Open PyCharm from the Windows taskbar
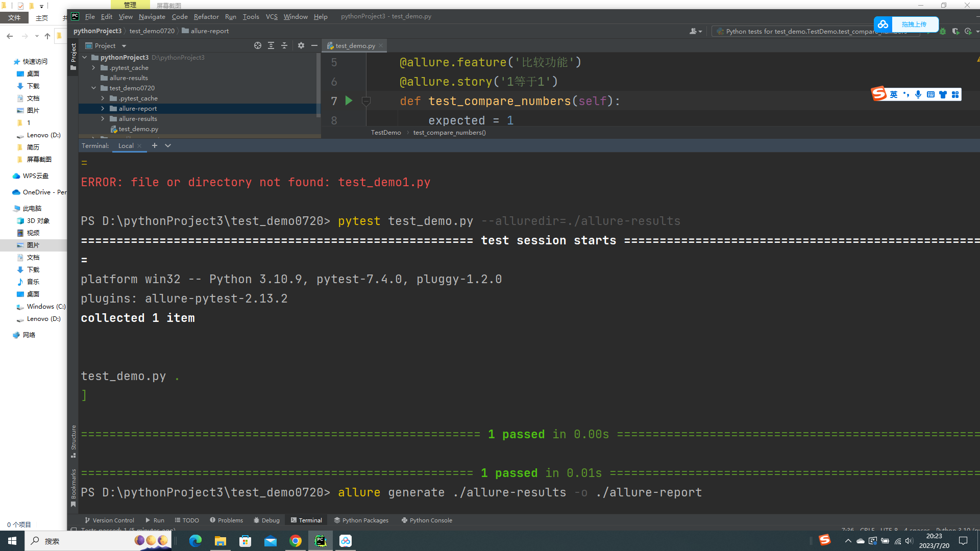 321,541
